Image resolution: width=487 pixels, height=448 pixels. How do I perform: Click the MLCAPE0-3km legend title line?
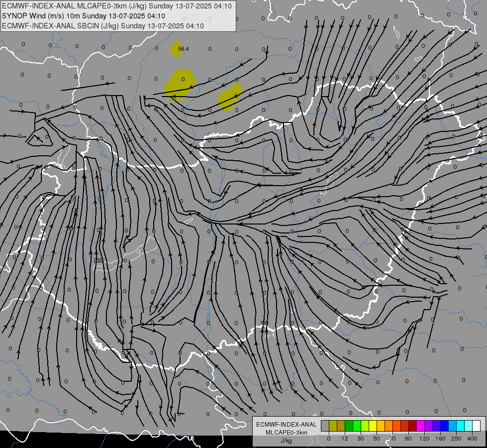pyautogui.click(x=287, y=433)
